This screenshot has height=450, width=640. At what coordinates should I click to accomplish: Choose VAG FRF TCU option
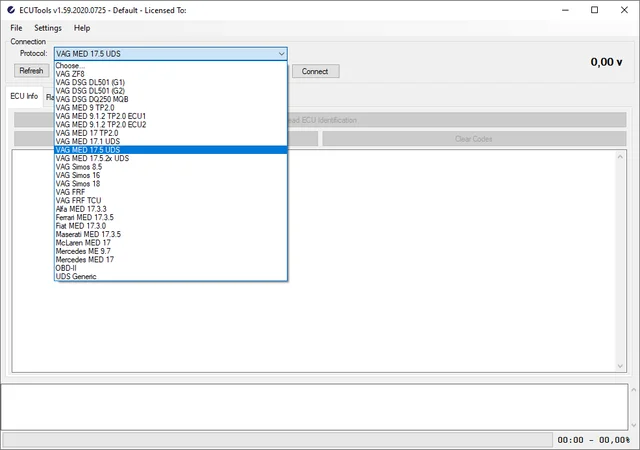tap(79, 201)
